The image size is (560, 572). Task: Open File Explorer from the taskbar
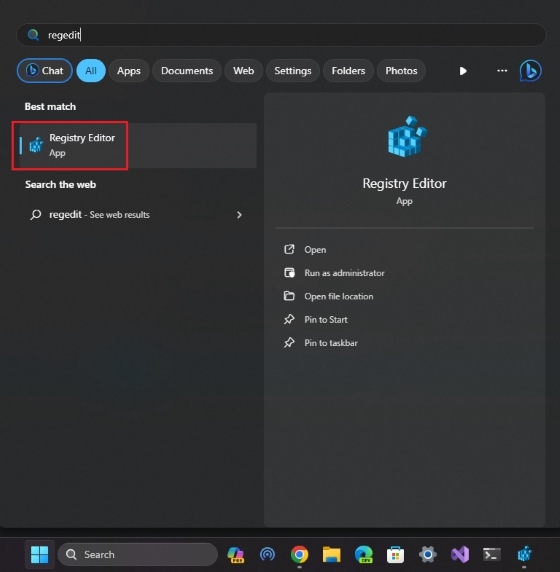(331, 555)
